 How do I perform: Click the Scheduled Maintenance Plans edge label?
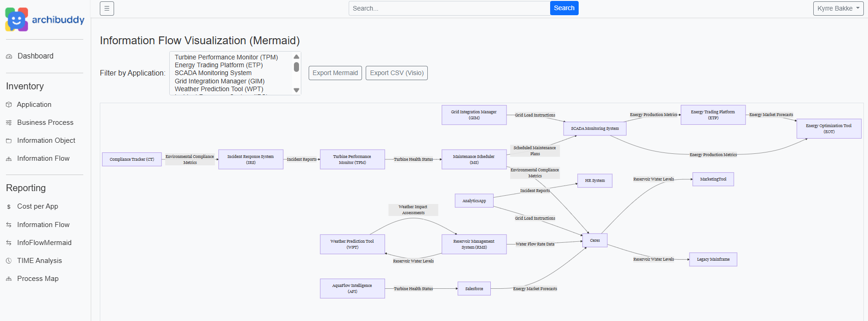click(x=535, y=151)
